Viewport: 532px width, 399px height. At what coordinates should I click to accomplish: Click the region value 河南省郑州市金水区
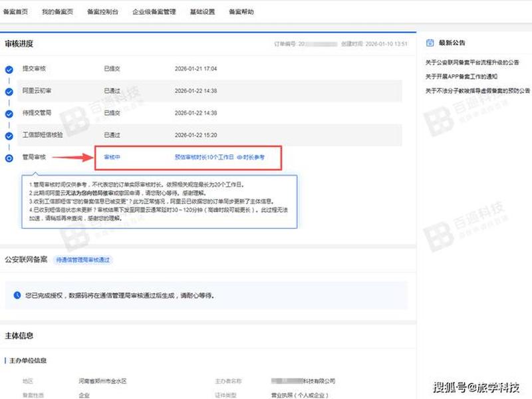102,381
